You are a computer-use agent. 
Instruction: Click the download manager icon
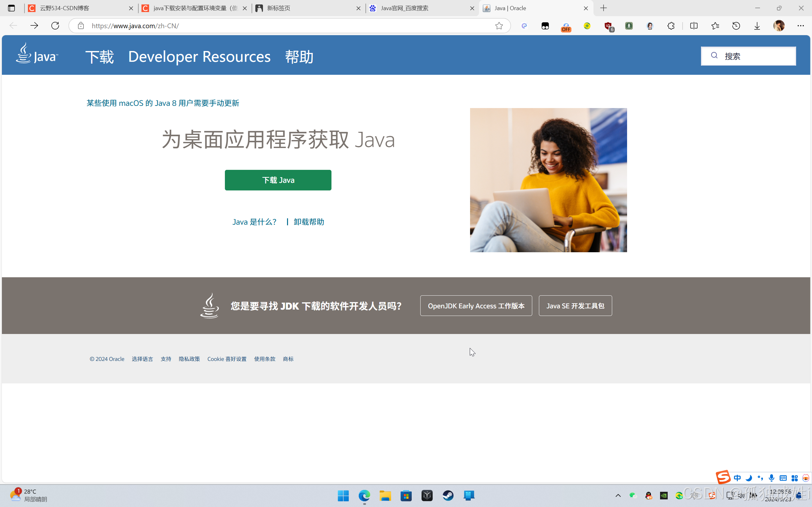point(757,26)
